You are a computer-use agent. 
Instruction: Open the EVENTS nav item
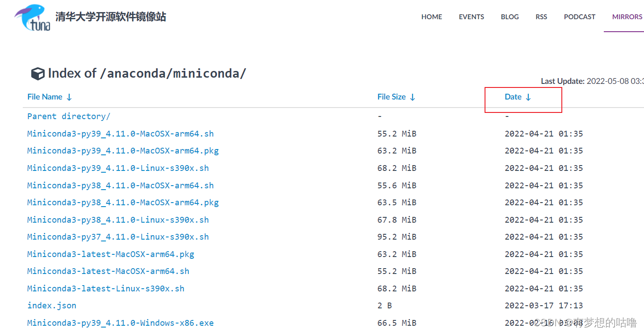(x=471, y=17)
